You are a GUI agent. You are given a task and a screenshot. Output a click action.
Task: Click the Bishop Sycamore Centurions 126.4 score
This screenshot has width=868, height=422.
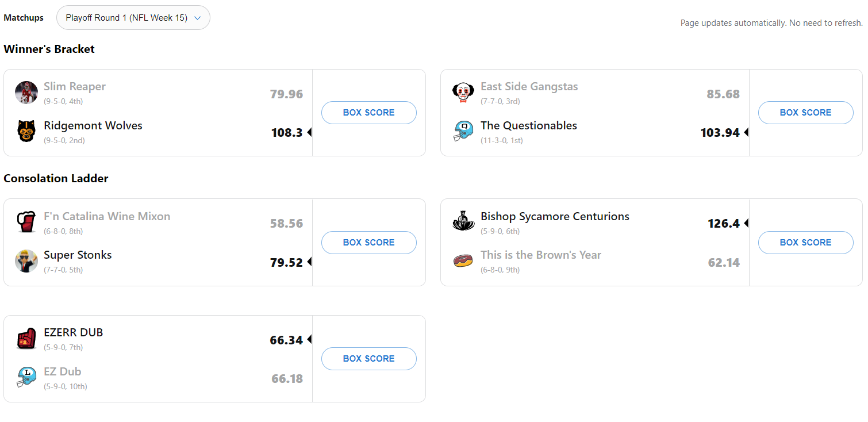pyautogui.click(x=724, y=223)
